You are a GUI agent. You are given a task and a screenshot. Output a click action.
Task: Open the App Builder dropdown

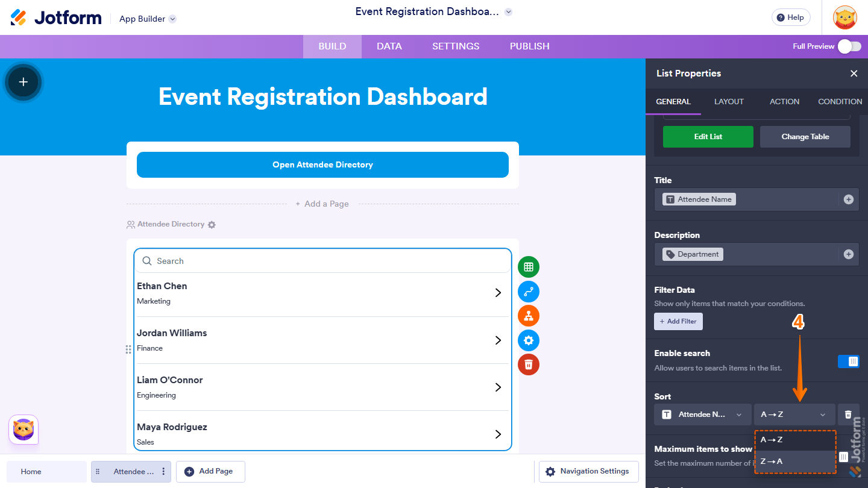pos(148,19)
